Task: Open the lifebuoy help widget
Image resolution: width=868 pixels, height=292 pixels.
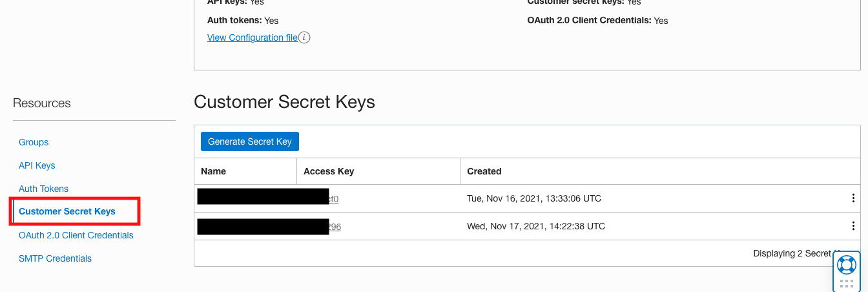Action: click(846, 264)
